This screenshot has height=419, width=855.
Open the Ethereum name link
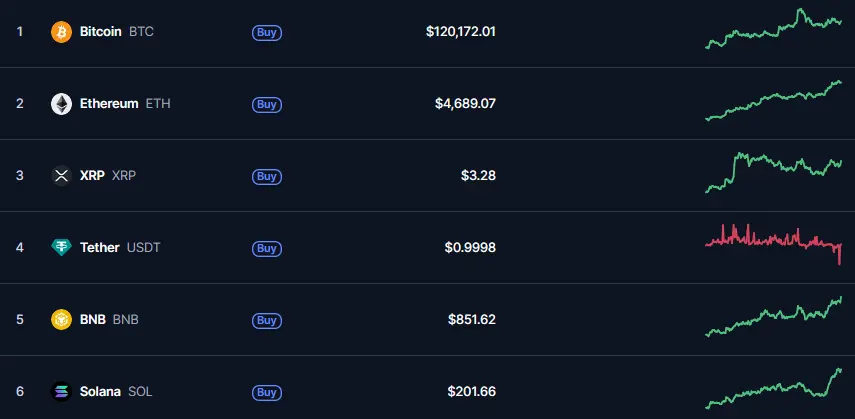[109, 104]
